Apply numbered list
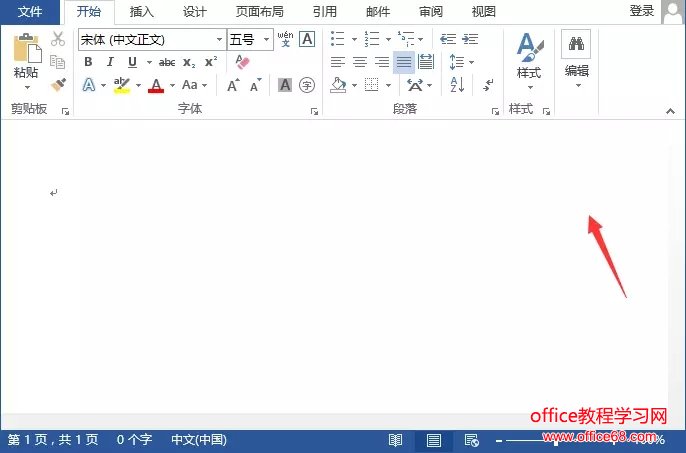The height and width of the screenshot is (453, 686). coord(372,39)
